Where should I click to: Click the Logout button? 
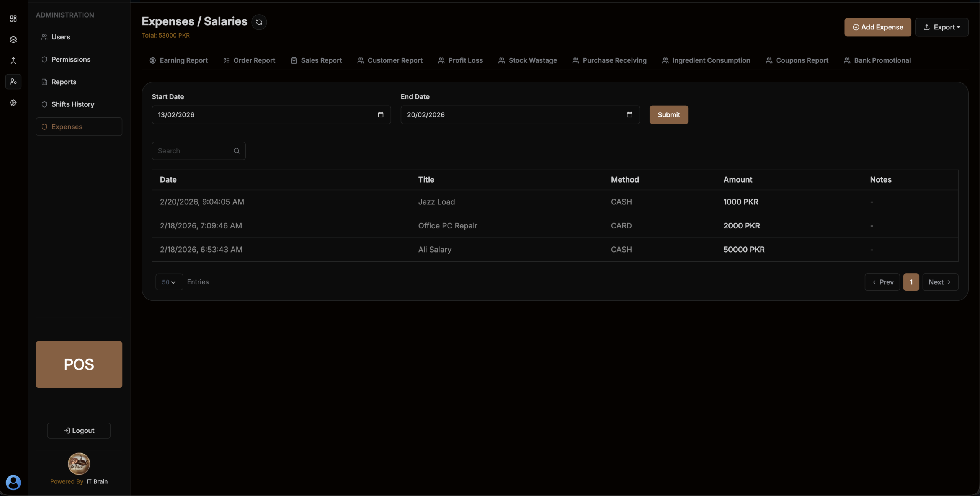[x=79, y=431]
